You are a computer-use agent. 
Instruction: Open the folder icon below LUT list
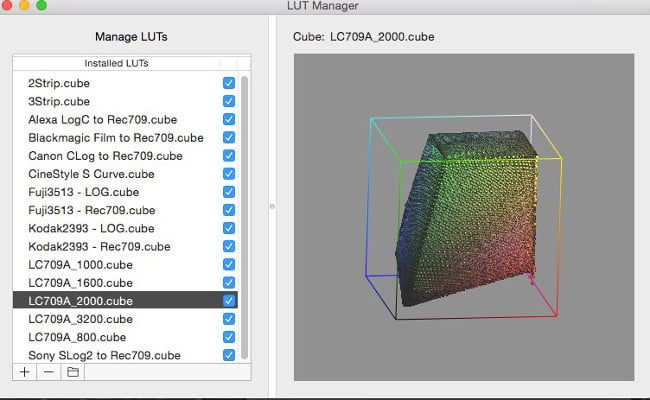tap(73, 372)
